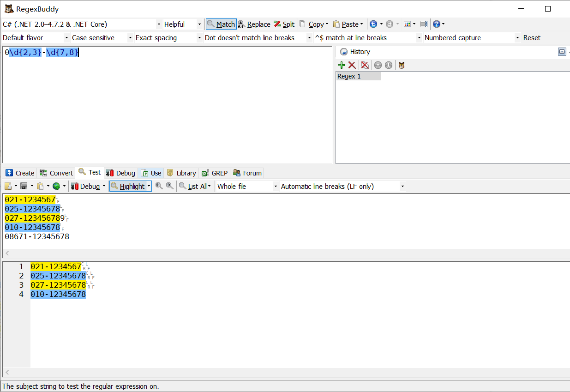Open the Library tab

coord(181,173)
